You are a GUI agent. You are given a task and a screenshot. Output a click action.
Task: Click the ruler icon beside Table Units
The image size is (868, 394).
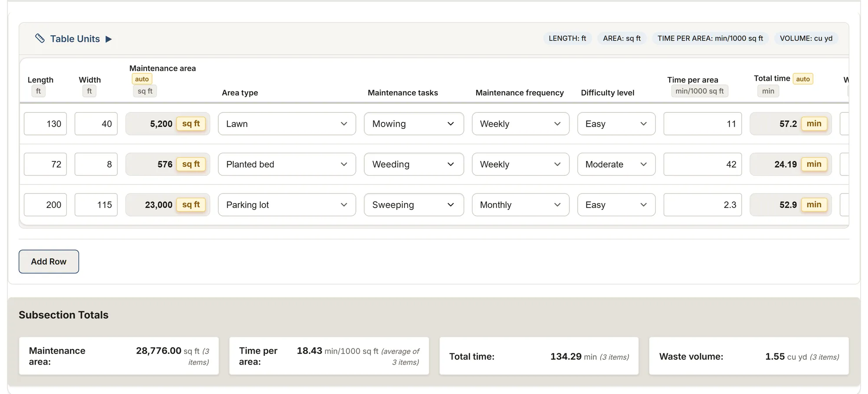pos(39,39)
